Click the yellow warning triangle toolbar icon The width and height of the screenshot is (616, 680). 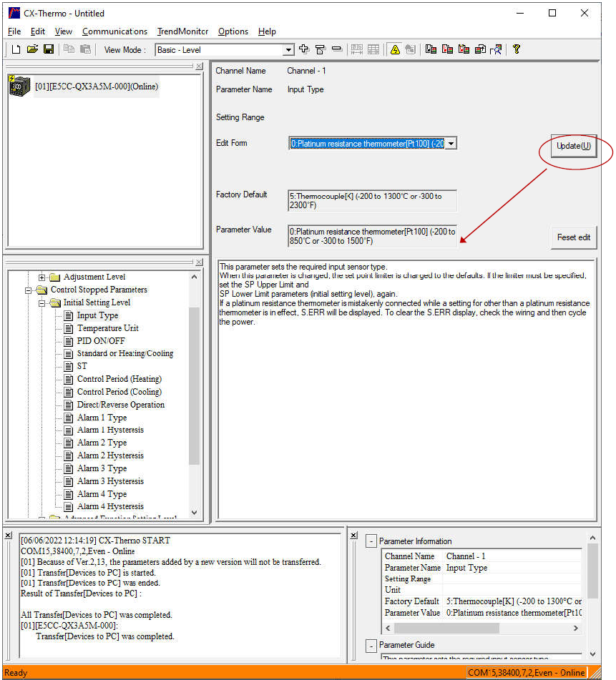pos(395,49)
